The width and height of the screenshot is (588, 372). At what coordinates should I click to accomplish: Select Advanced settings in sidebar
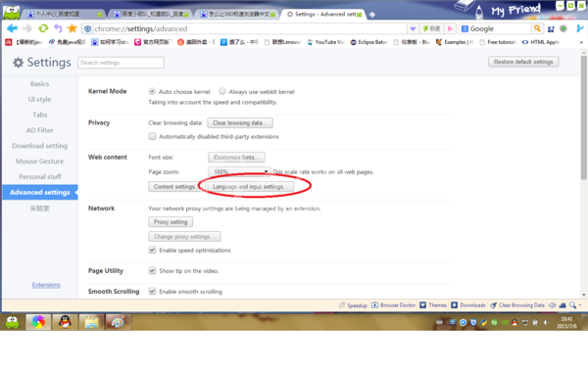coord(40,192)
